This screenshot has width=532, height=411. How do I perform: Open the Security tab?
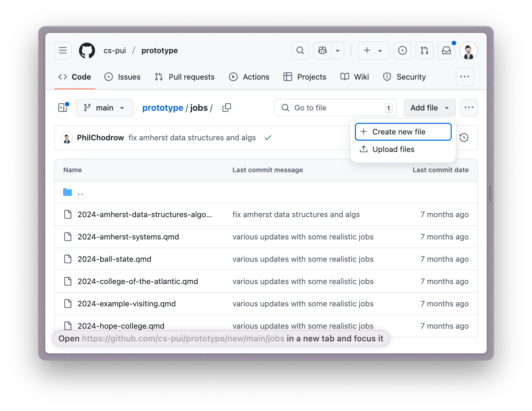404,77
